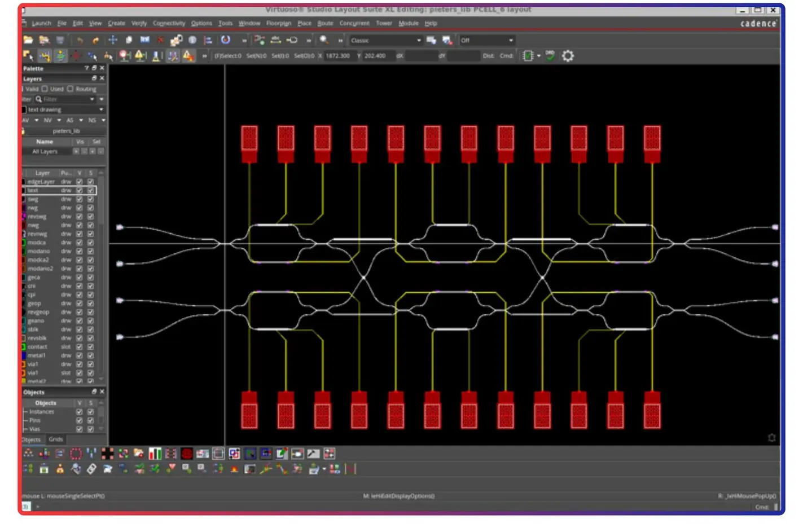The height and width of the screenshot is (532, 803).
Task: Expand the second toolbar overflow chevron before Select:0
Action: click(205, 56)
